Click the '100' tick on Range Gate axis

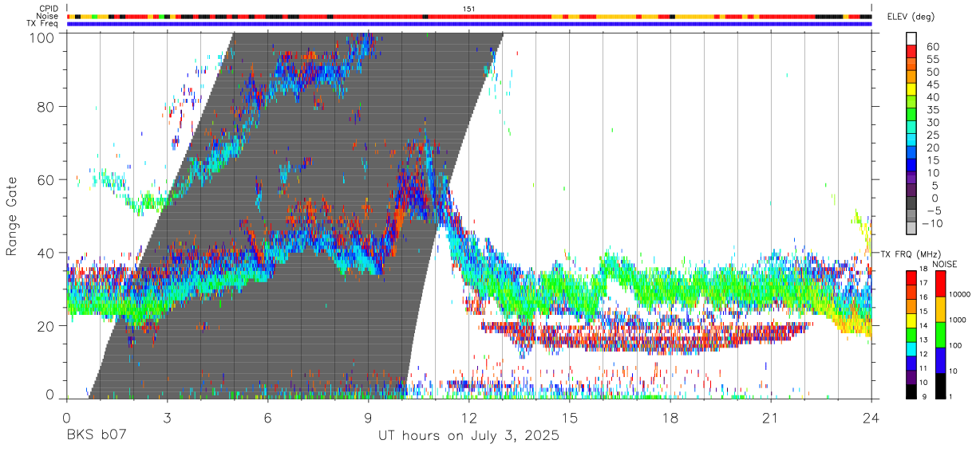point(43,37)
